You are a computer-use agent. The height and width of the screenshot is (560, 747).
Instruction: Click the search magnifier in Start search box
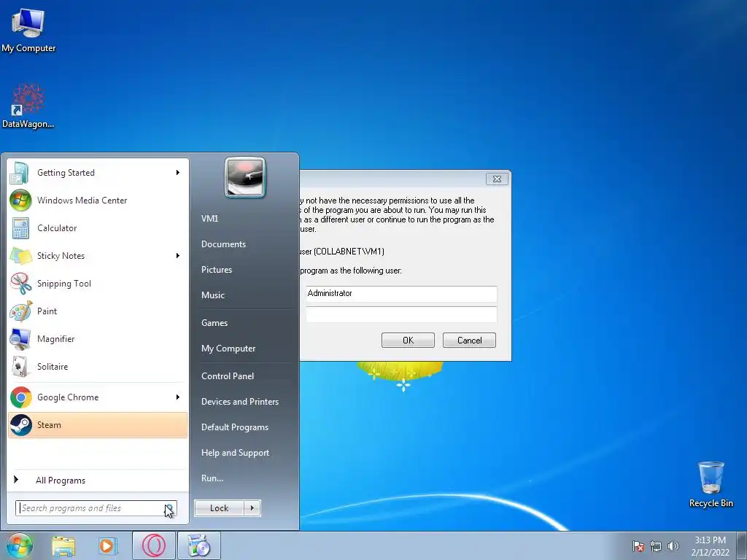(169, 508)
